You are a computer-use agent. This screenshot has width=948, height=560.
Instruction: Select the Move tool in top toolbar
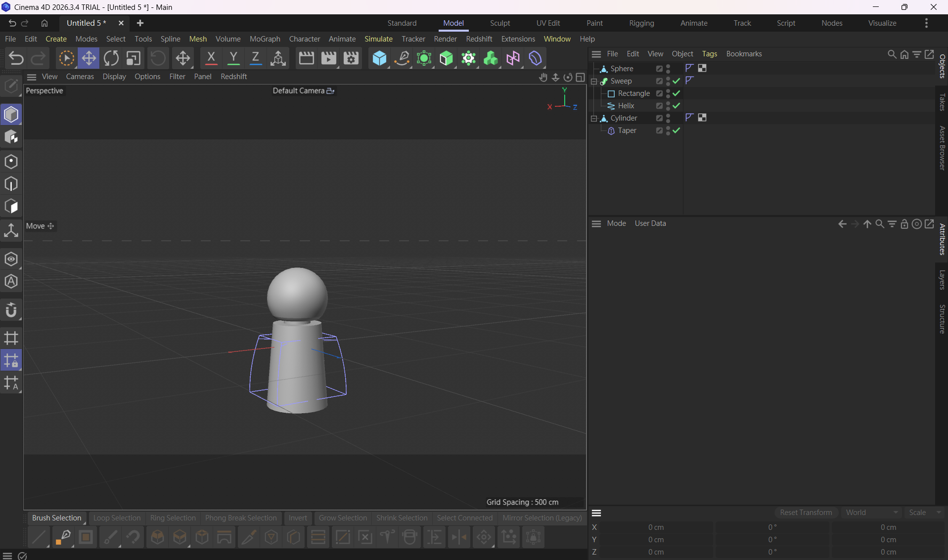pos(89,58)
